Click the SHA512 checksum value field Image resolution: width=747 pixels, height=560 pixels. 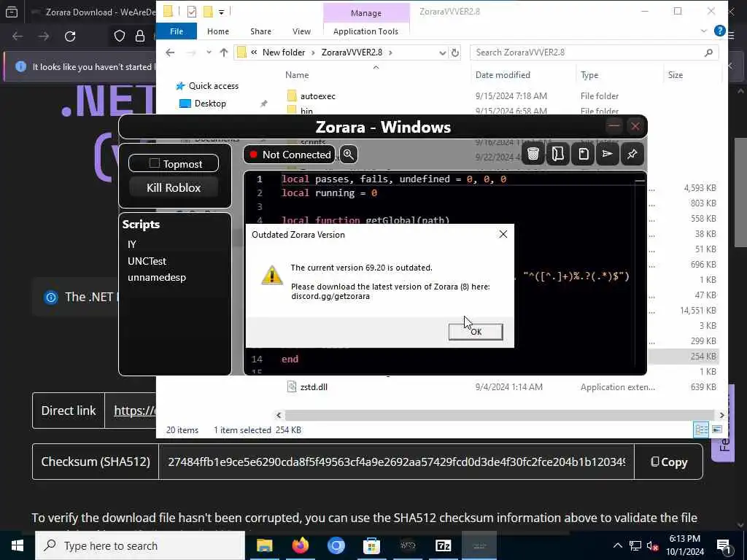(x=396, y=462)
